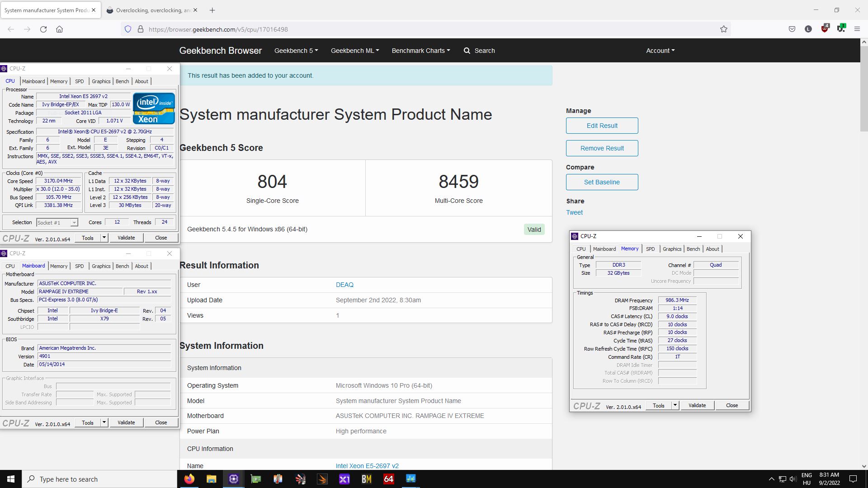The width and height of the screenshot is (868, 488).
Task: Open the Socket #1 selection combo box
Action: pos(57,222)
